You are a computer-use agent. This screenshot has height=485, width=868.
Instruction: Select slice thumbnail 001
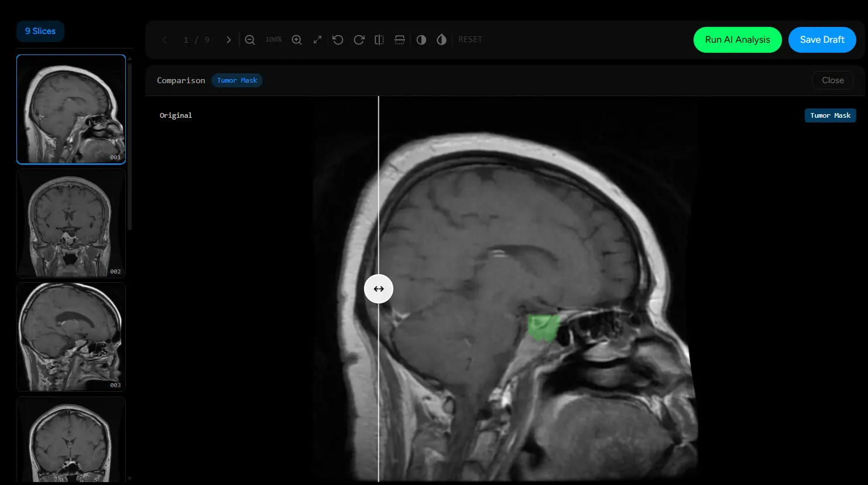click(71, 110)
